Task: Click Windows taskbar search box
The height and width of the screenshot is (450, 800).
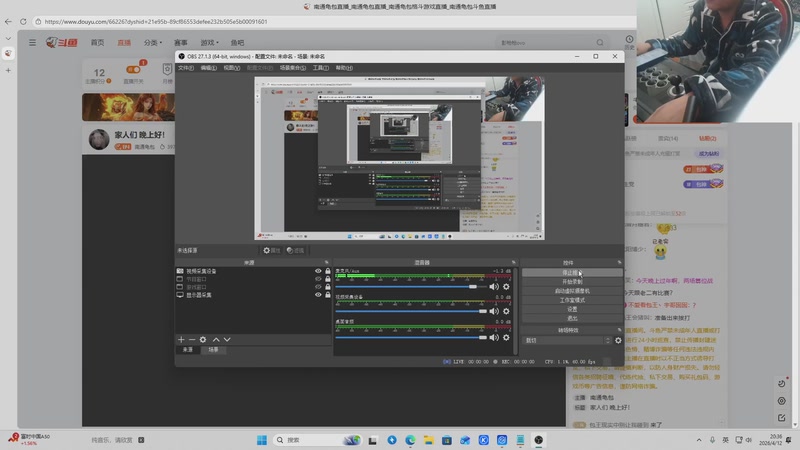Action: click(317, 440)
